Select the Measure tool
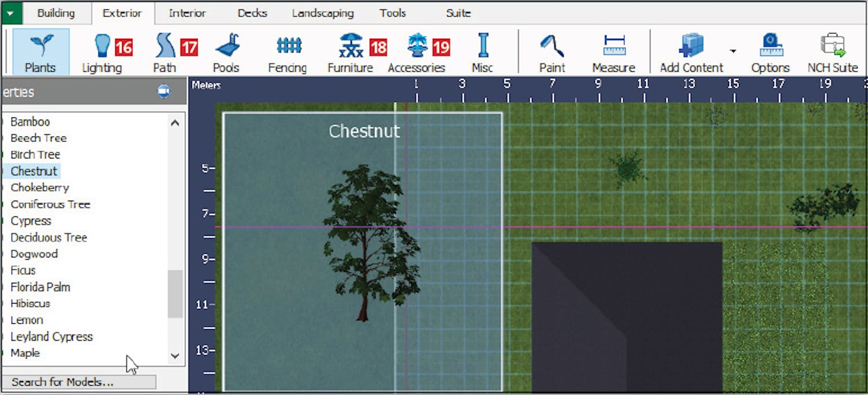 (x=613, y=52)
